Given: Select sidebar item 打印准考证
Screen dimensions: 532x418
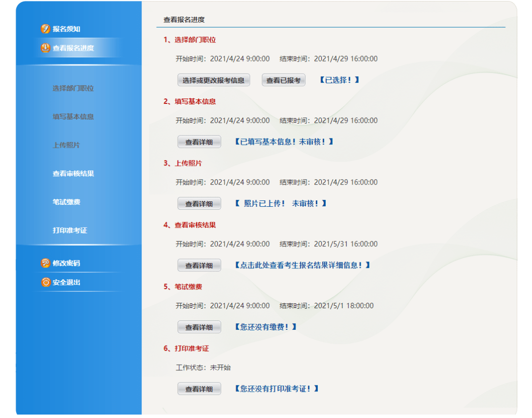Looking at the screenshot, I should tap(69, 230).
